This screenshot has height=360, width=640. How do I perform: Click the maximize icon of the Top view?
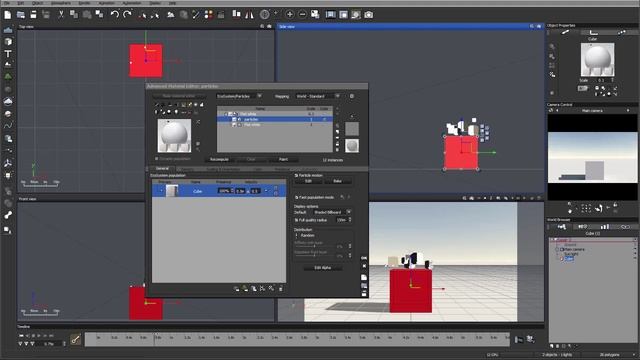pos(269,26)
